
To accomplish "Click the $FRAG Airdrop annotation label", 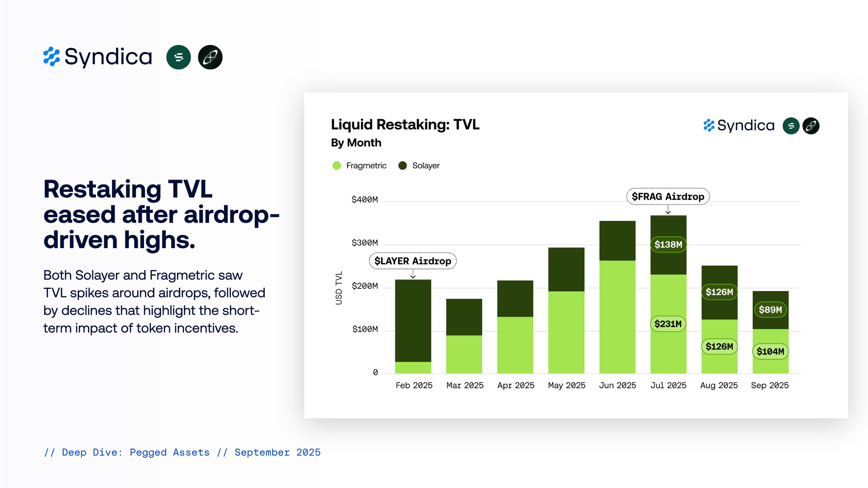I will coord(668,197).
